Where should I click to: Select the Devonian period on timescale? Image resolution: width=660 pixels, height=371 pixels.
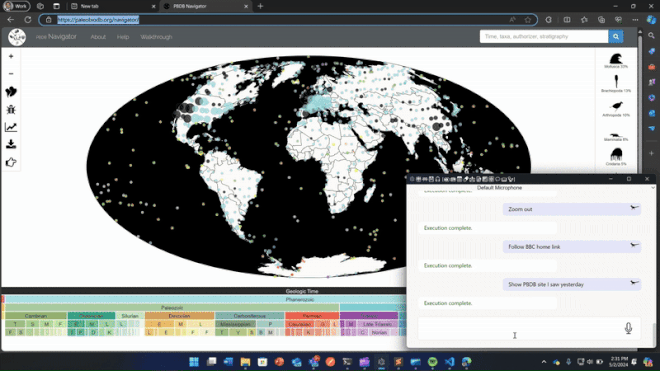(179, 316)
